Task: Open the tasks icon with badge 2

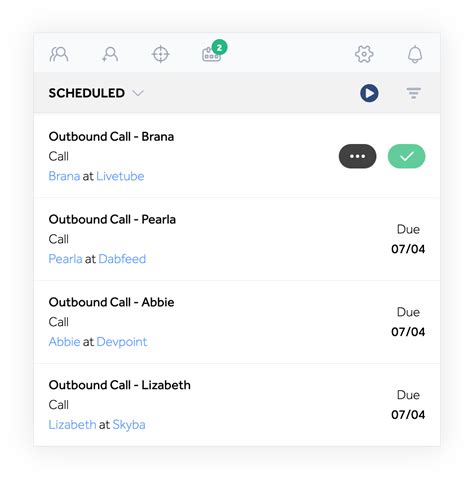Action: pos(214,52)
